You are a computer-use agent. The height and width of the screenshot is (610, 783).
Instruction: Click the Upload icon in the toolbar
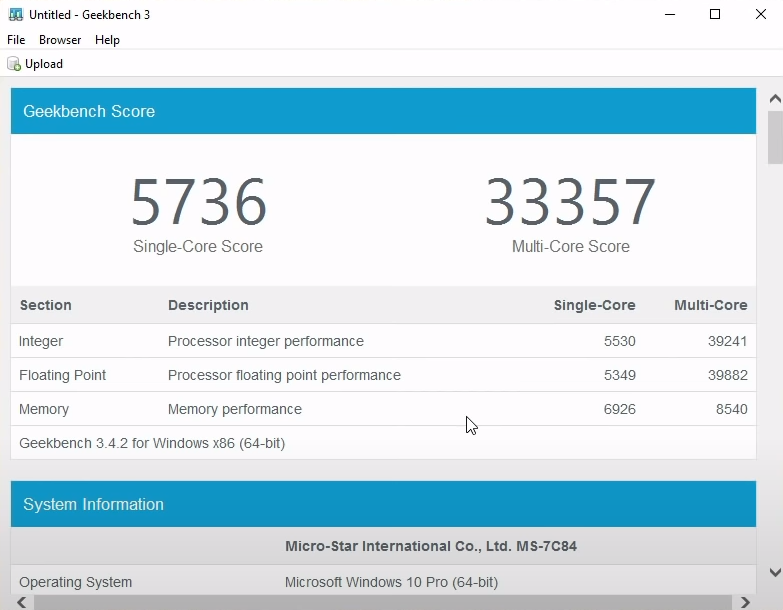[x=14, y=64]
